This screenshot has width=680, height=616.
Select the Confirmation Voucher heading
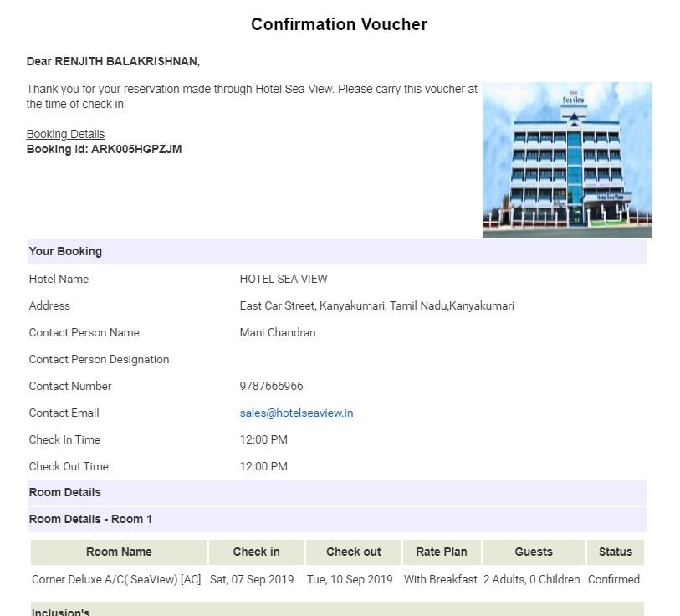339,24
